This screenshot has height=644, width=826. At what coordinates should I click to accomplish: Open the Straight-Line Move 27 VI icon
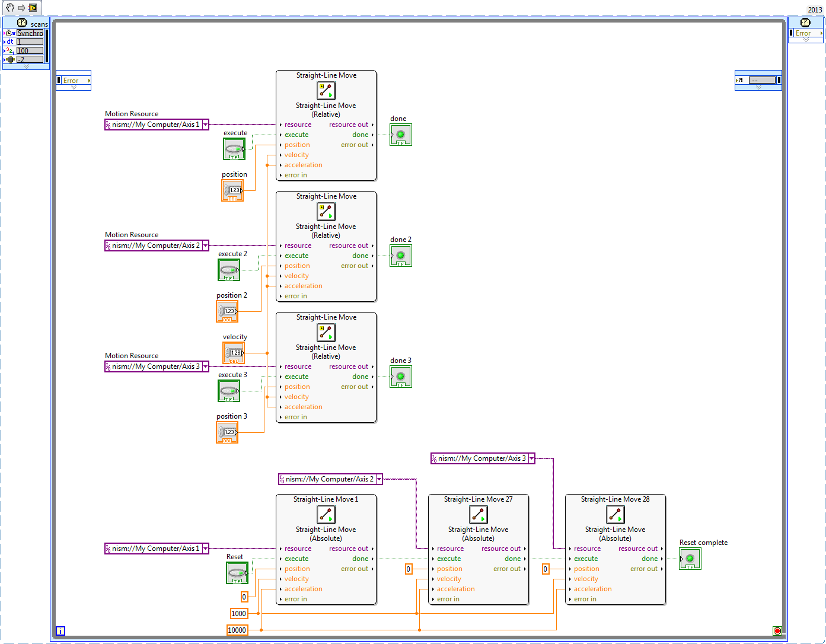pos(478,515)
